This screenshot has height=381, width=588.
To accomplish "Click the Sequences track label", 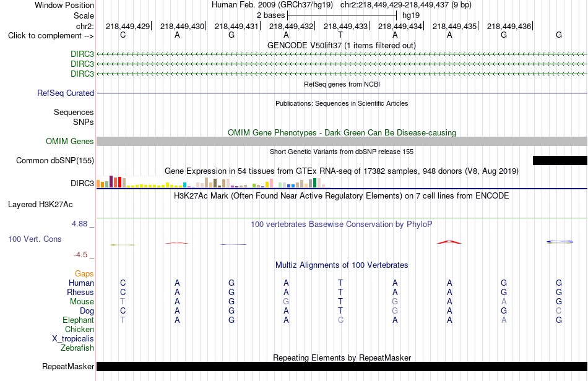I will [74, 112].
